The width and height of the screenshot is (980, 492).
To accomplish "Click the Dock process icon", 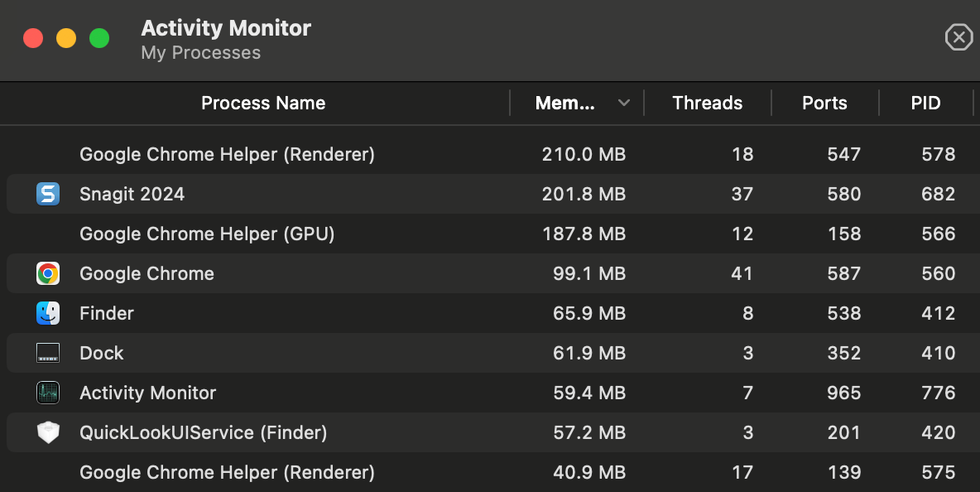I will click(x=48, y=353).
